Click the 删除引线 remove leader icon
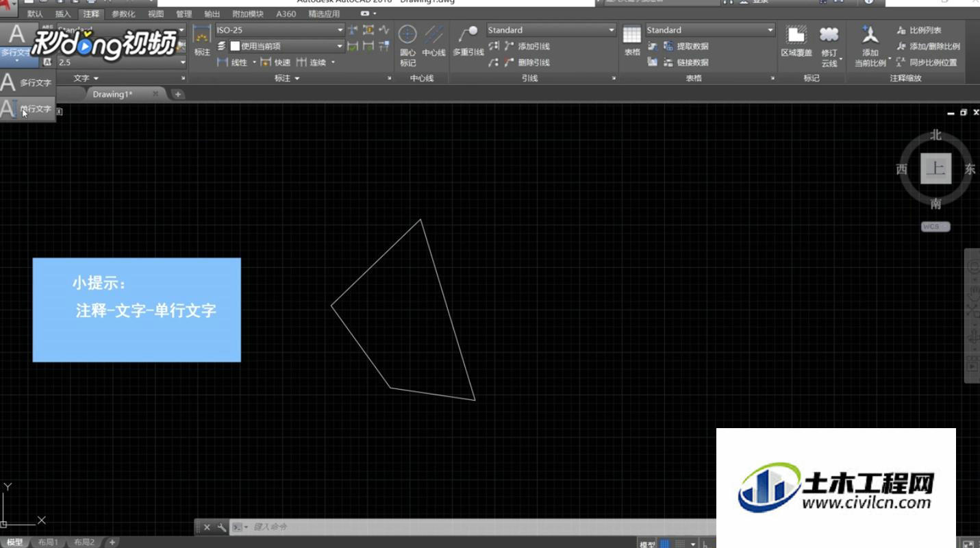The height and width of the screenshot is (548, 980). click(509, 62)
